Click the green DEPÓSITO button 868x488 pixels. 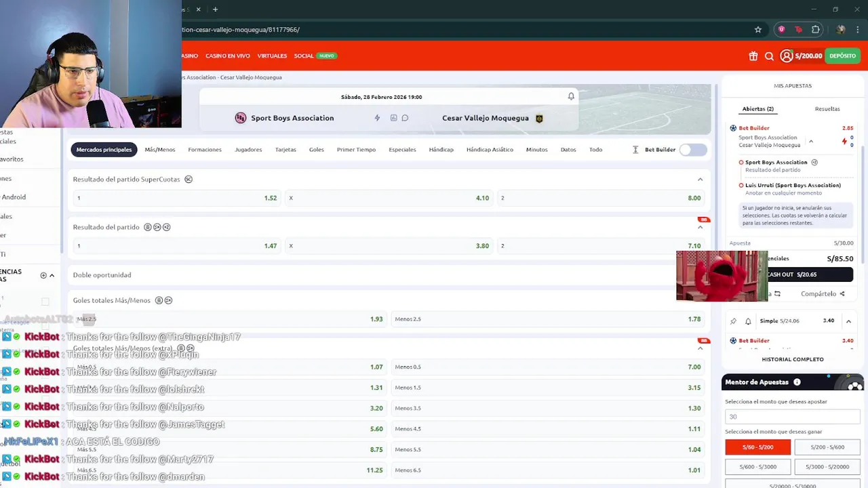pos(842,56)
